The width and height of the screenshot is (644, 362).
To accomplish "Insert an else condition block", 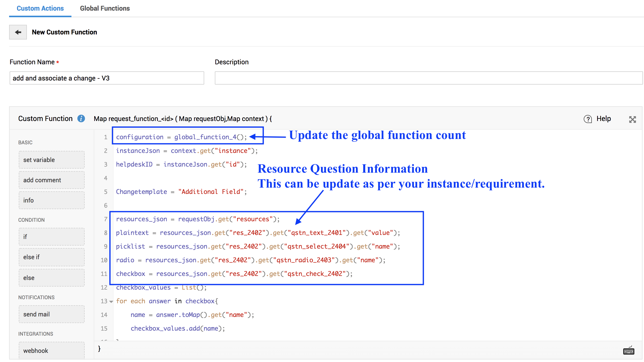I will pyautogui.click(x=51, y=278).
